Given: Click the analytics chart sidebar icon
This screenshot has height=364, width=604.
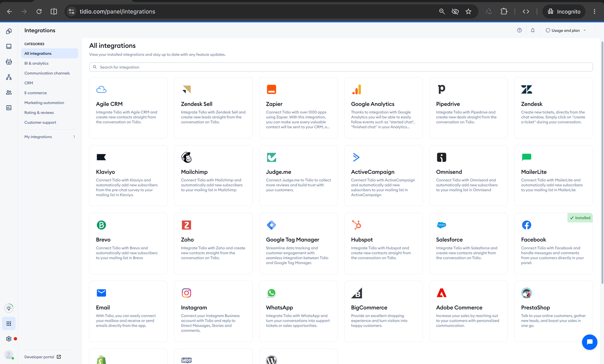Looking at the screenshot, I should click(x=9, y=108).
